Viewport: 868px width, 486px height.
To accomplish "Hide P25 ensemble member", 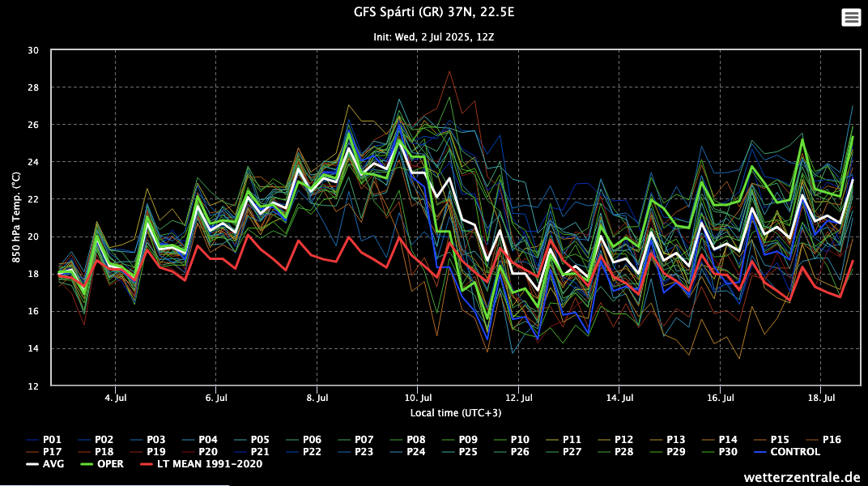I will point(468,451).
